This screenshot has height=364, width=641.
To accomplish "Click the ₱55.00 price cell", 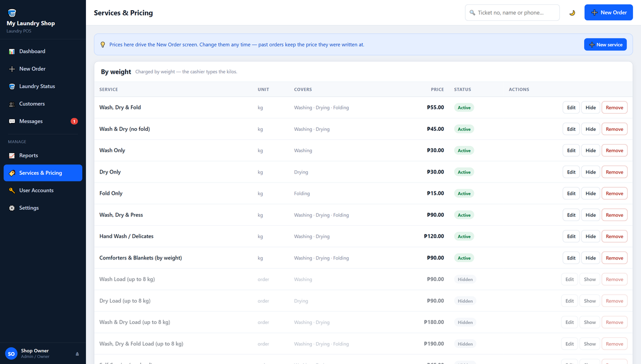I will [x=435, y=107].
